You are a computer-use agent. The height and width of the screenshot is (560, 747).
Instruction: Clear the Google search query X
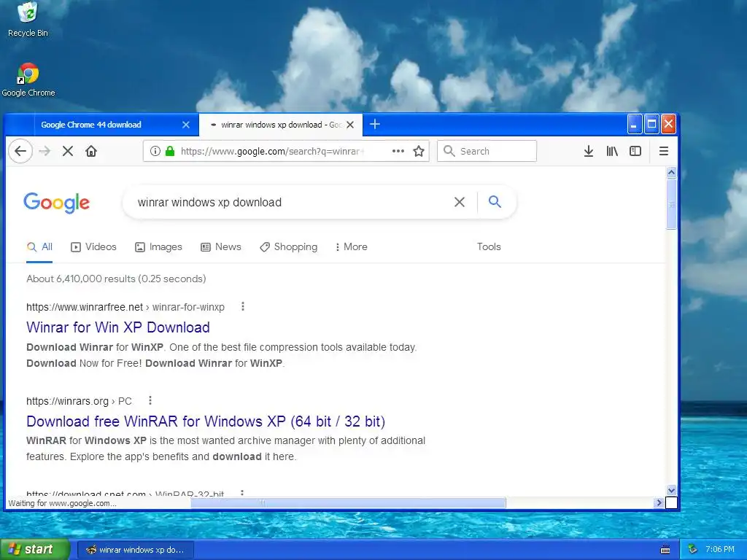[460, 202]
